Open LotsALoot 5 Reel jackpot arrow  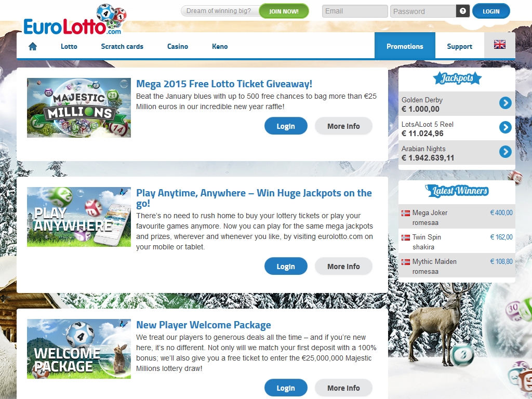pos(505,127)
